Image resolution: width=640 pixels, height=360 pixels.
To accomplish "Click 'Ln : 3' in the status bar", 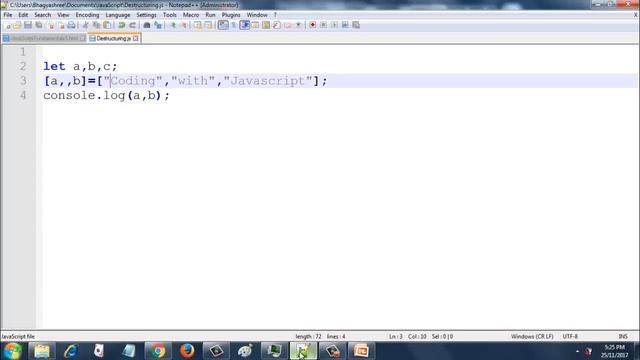I will pyautogui.click(x=396, y=337).
